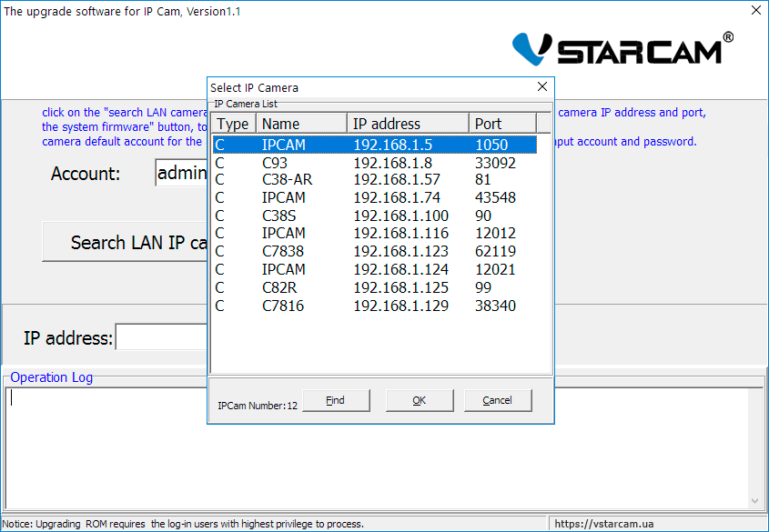The height and width of the screenshot is (532, 769).
Task: Click IP address cell 192.168.1.100
Action: [400, 216]
